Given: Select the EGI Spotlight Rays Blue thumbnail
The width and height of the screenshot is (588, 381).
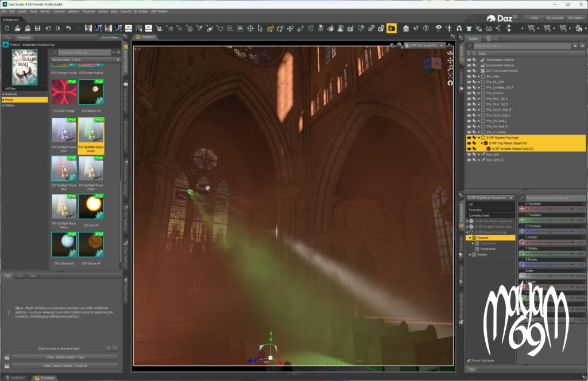Looking at the screenshot, I should [x=64, y=130].
